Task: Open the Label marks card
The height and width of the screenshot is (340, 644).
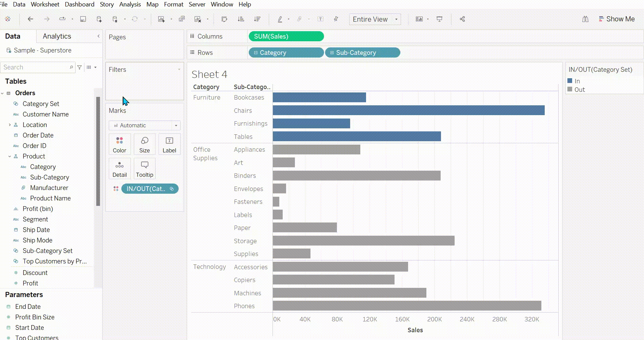Action: click(169, 144)
